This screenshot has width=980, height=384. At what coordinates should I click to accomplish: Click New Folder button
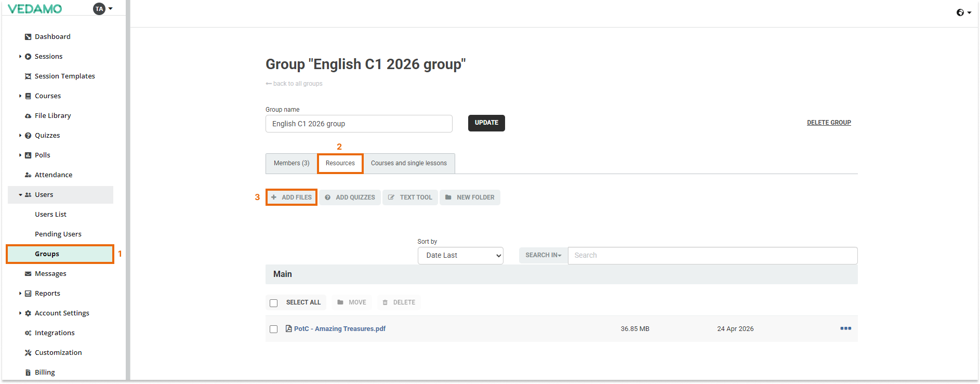[470, 197]
